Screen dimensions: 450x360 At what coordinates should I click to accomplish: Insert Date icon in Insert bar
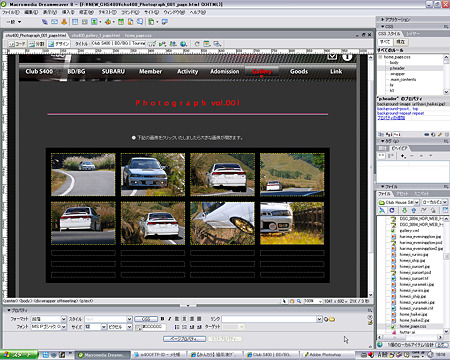tap(121, 22)
